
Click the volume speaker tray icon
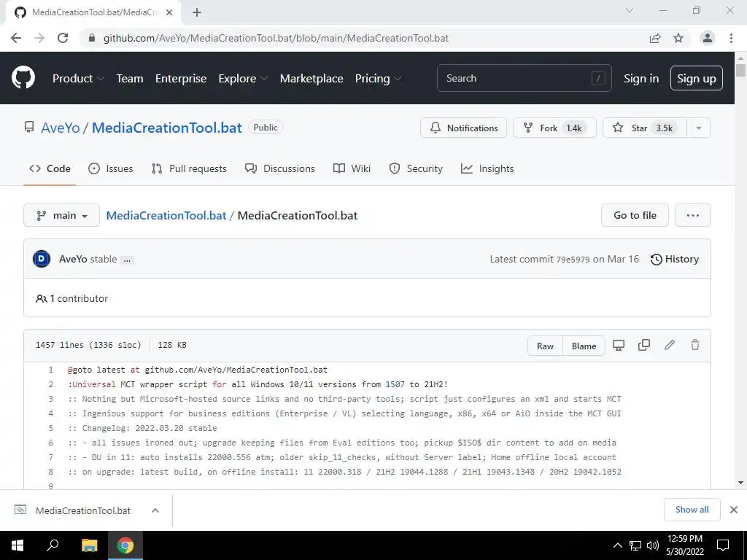[x=653, y=545]
